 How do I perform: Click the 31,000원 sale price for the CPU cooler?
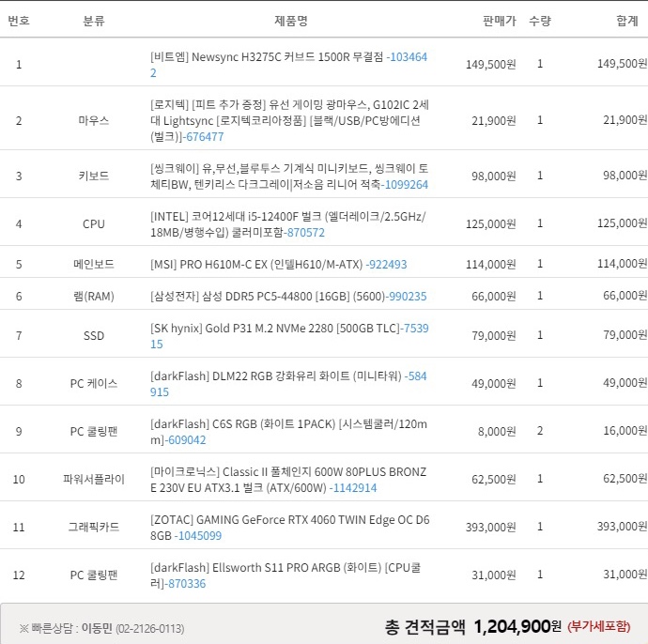click(x=494, y=575)
